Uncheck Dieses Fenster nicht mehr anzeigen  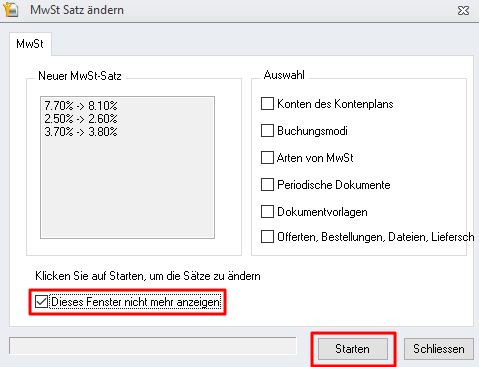tap(41, 302)
